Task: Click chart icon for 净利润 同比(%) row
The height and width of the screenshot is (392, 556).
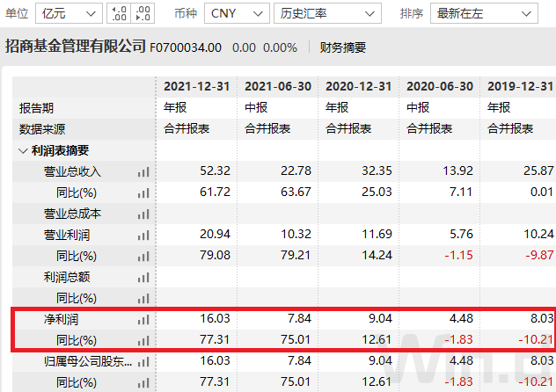Action: coord(143,341)
